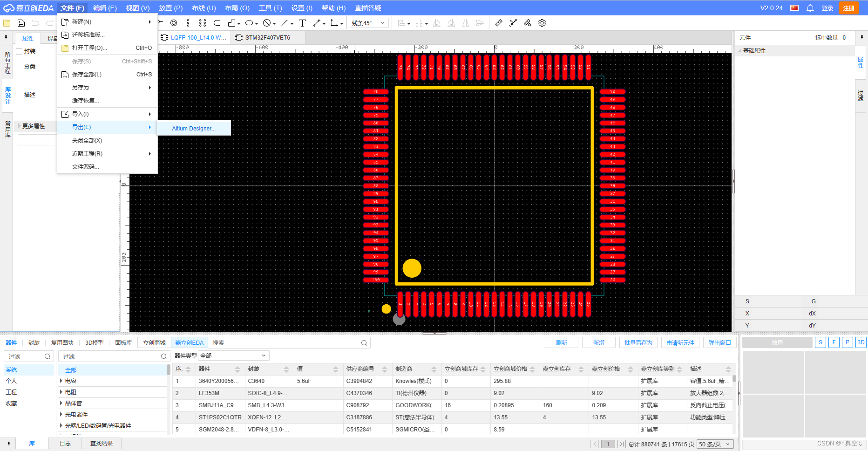This screenshot has width=868, height=451.
Task: Open the 线条45° routing angle dropdown
Action: click(369, 23)
